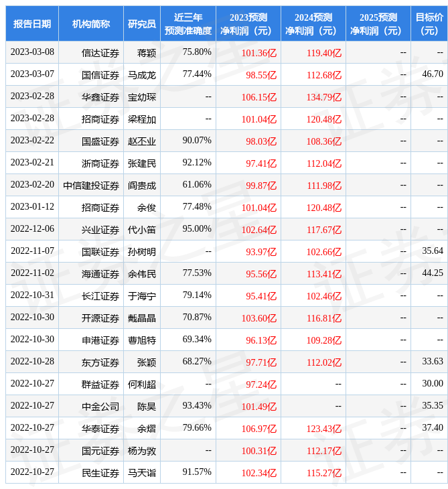Select institution 群益证券

tap(100, 385)
